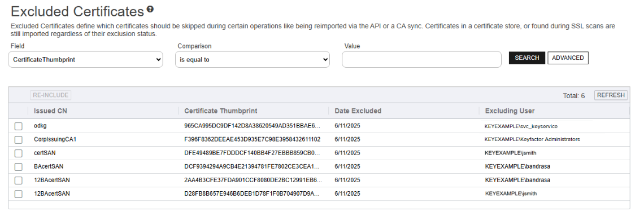
Task: Open the ADVANCED search option
Action: point(568,58)
